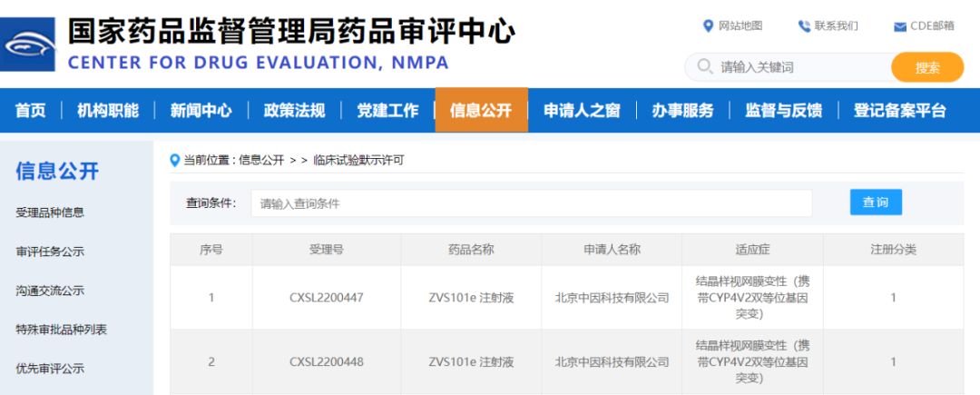Navigate to 登记备案平台

pos(899,111)
